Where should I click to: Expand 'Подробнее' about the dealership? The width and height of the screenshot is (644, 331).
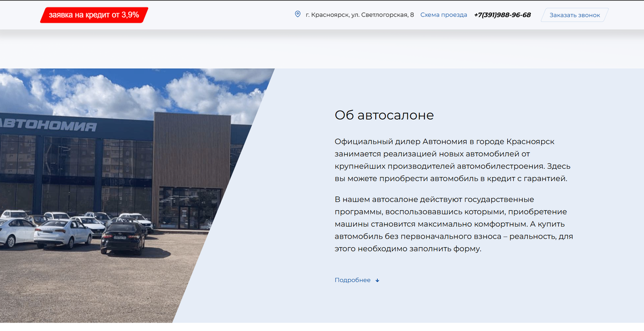pyautogui.click(x=353, y=280)
